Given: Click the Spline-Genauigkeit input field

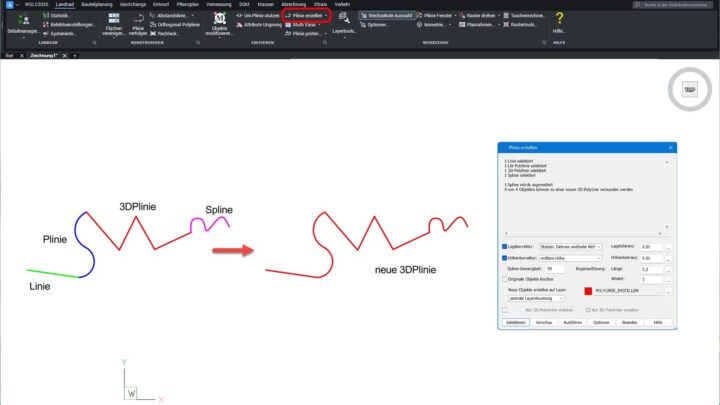Looking at the screenshot, I should tap(555, 269).
